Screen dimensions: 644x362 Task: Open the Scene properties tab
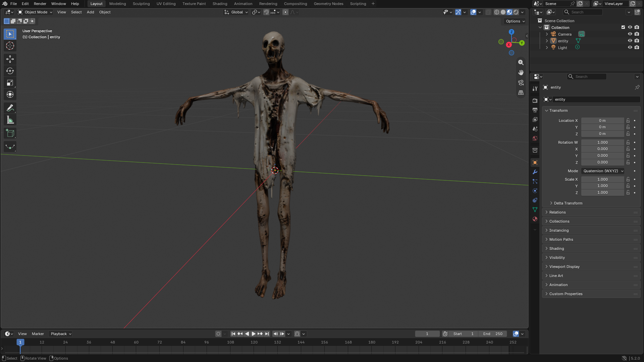535,129
